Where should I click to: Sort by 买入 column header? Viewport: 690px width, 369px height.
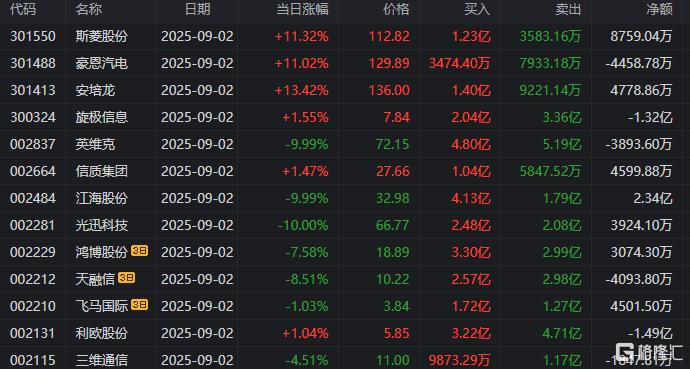477,9
